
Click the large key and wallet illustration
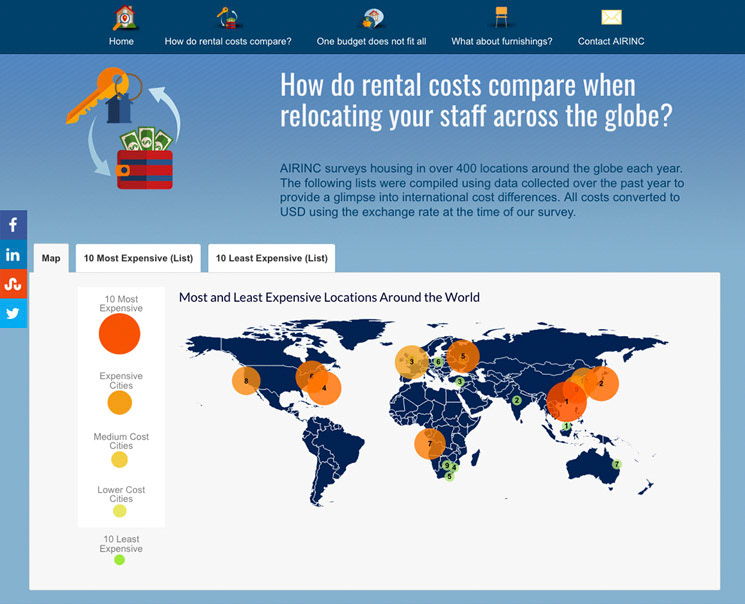pos(123,129)
